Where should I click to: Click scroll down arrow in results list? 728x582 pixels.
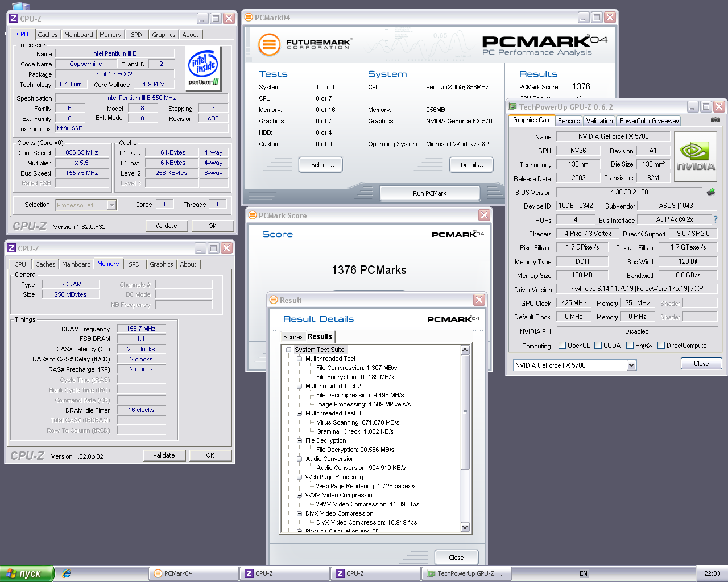465,527
